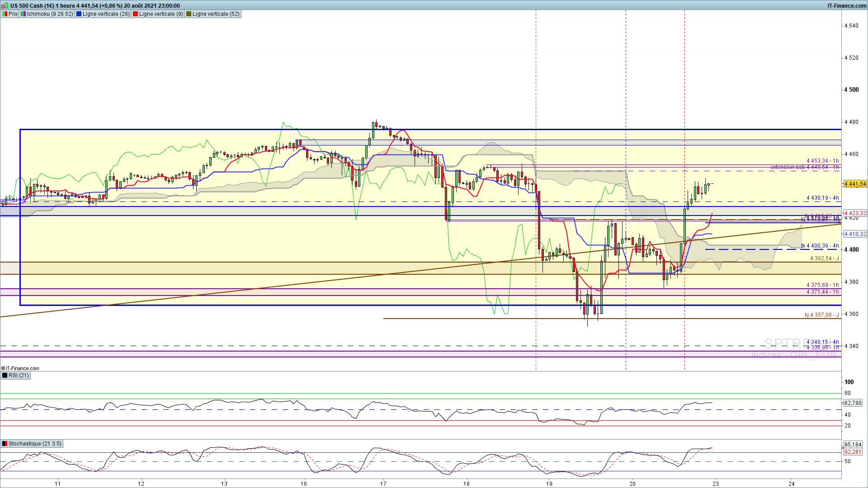This screenshot has height=488, width=868.
Task: Select the blue price tag 4 410,32
Action: (x=855, y=234)
